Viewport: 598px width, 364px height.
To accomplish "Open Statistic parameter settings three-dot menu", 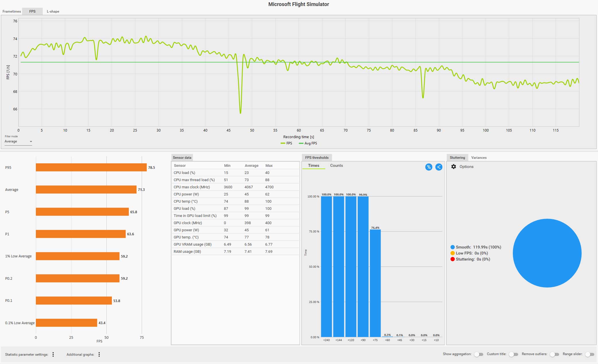I will click(x=53, y=355).
